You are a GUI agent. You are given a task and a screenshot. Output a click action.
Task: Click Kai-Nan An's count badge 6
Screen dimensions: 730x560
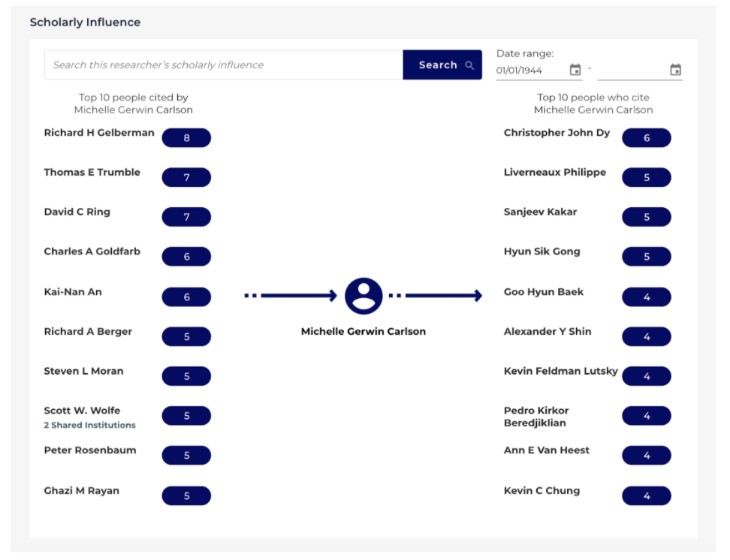pyautogui.click(x=186, y=297)
